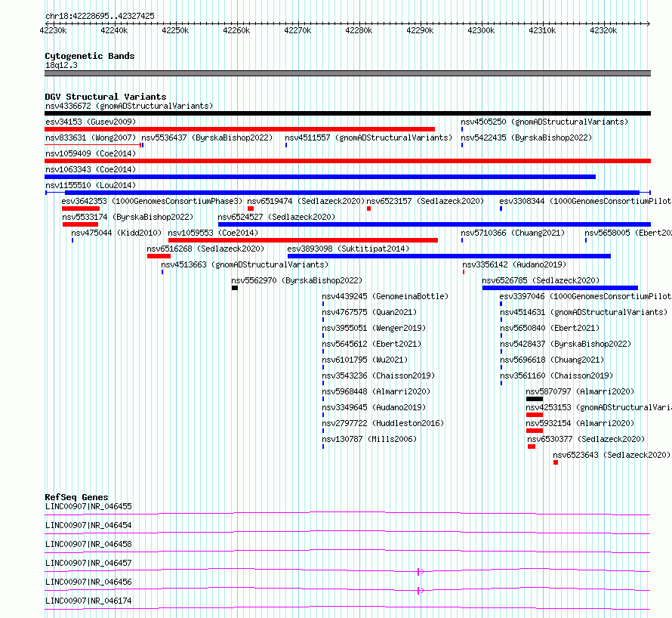Open nsv4513663 (gnomADStructuralVariants) label
Image resolution: width=672 pixels, height=618 pixels.
point(245,264)
